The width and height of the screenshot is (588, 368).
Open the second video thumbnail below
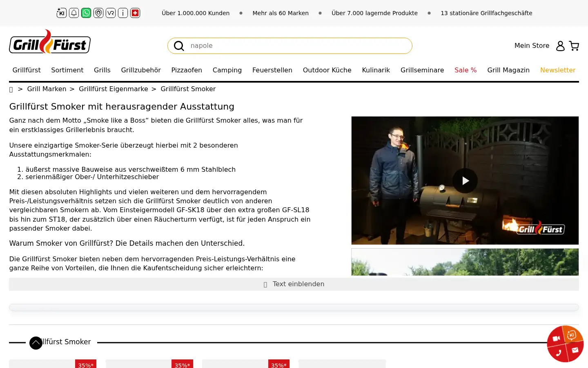pyautogui.click(x=465, y=262)
